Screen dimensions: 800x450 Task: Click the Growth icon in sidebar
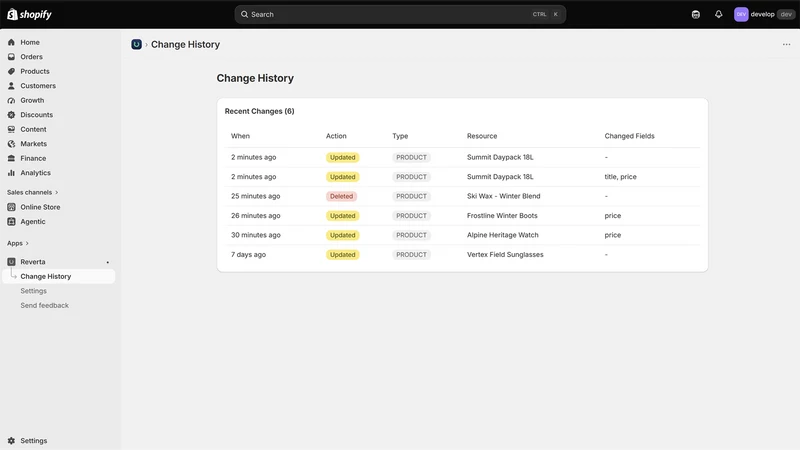click(11, 101)
